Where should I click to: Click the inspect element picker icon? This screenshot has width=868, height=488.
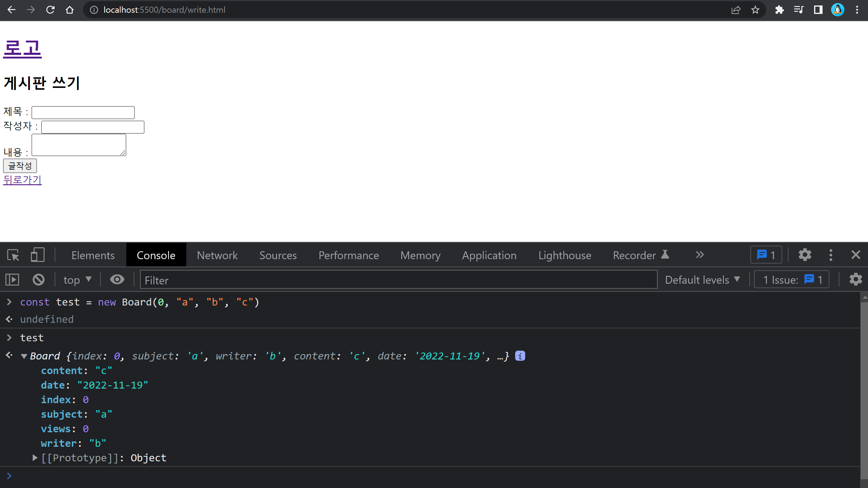coord(14,255)
